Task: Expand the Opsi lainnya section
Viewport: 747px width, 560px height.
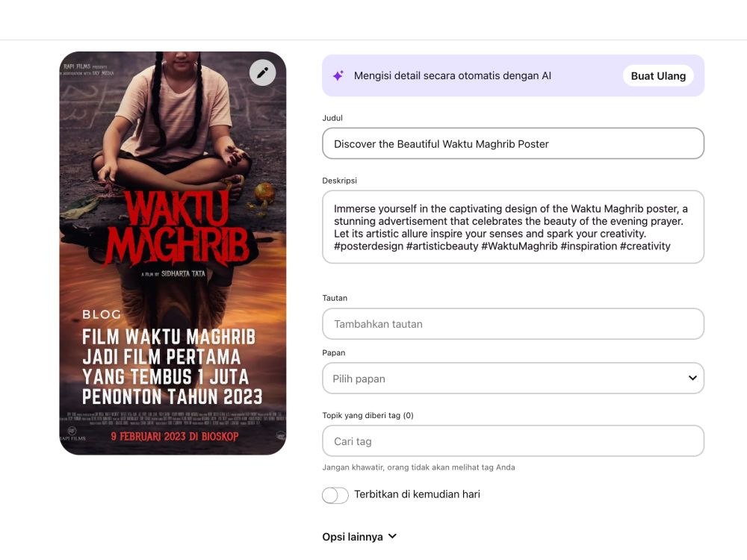Action: point(359,537)
